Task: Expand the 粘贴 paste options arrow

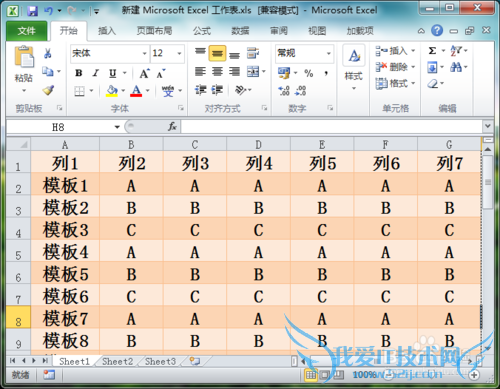Action: pyautogui.click(x=24, y=90)
